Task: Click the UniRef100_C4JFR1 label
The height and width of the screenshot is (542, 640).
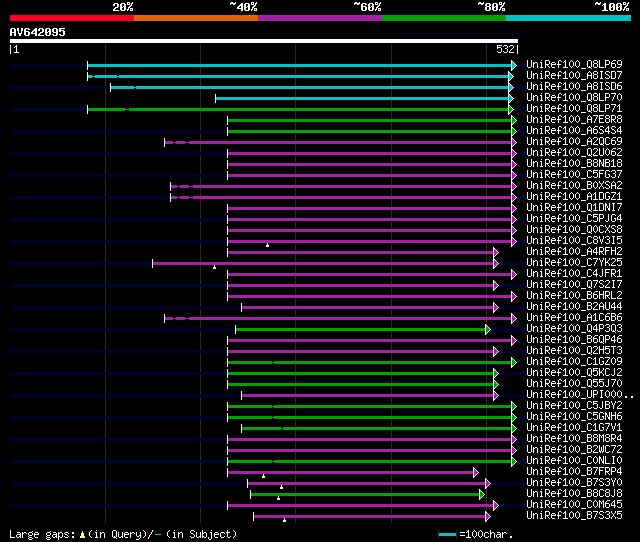Action: [574, 274]
